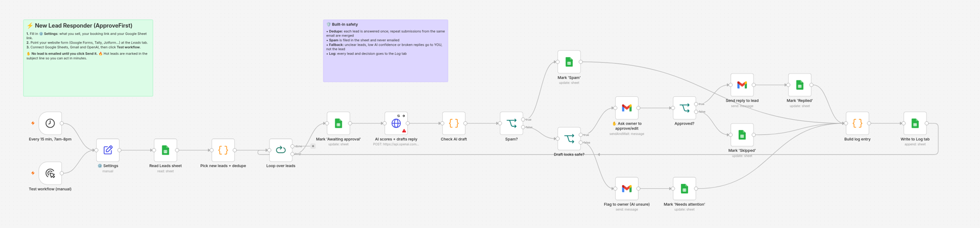Click the 'Check AI draft' label text

454,139
